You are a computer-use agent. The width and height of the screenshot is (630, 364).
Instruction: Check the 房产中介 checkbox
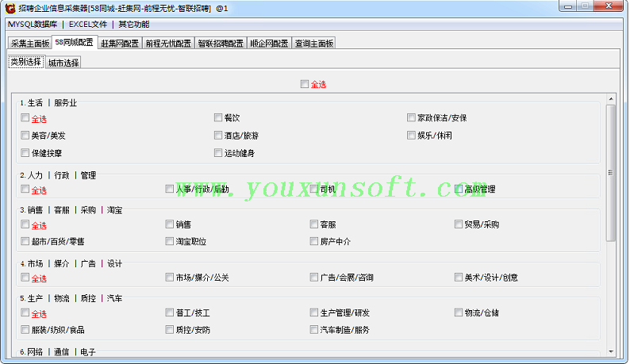tap(314, 241)
